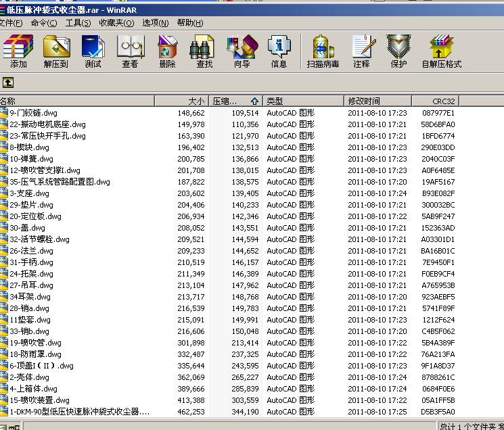The width and height of the screenshot is (504, 430).
Task: Click file icon of 30-盖.dwg row
Action: [4, 228]
